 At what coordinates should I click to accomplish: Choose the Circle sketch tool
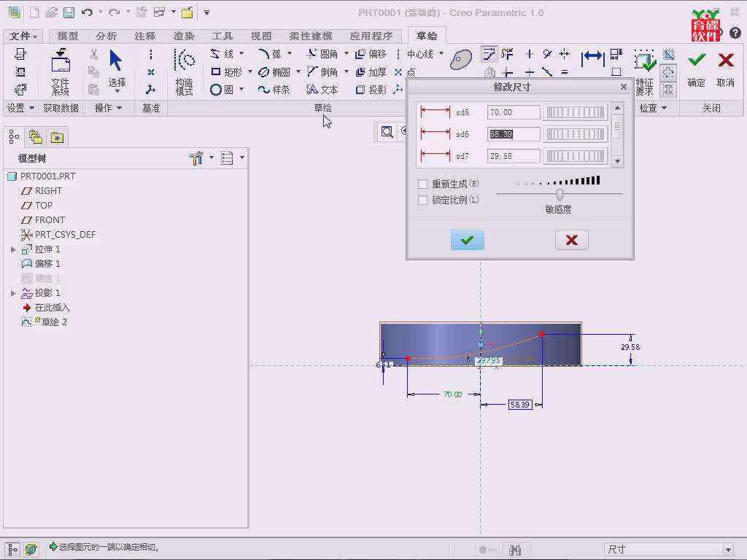222,90
